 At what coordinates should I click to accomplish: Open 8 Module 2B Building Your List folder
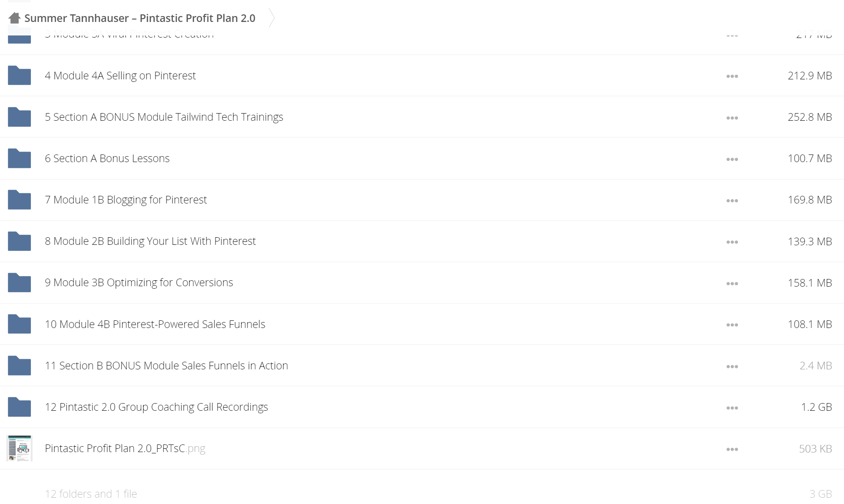[x=150, y=241]
